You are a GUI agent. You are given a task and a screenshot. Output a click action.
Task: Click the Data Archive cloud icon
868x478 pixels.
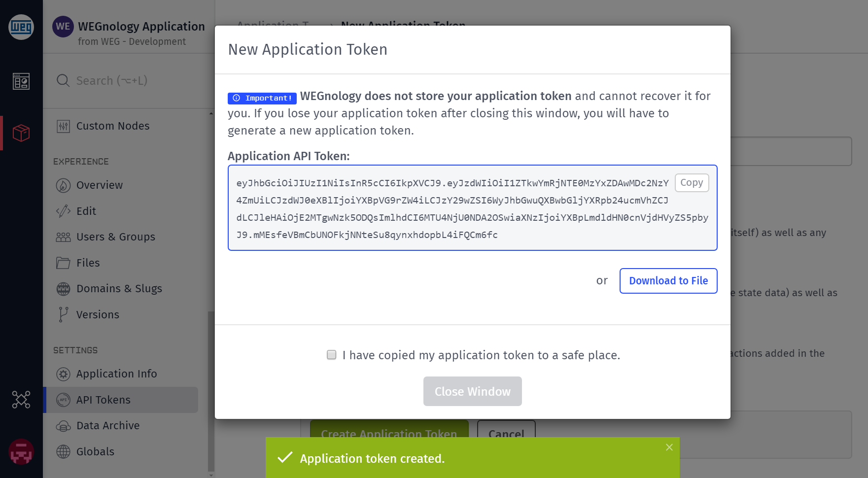[63, 426]
